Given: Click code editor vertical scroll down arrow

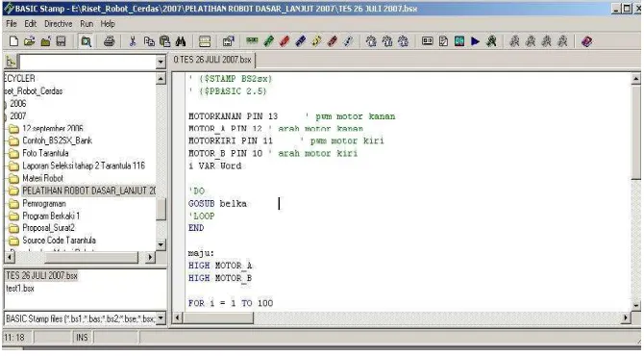Looking at the screenshot, I should 635,305.
